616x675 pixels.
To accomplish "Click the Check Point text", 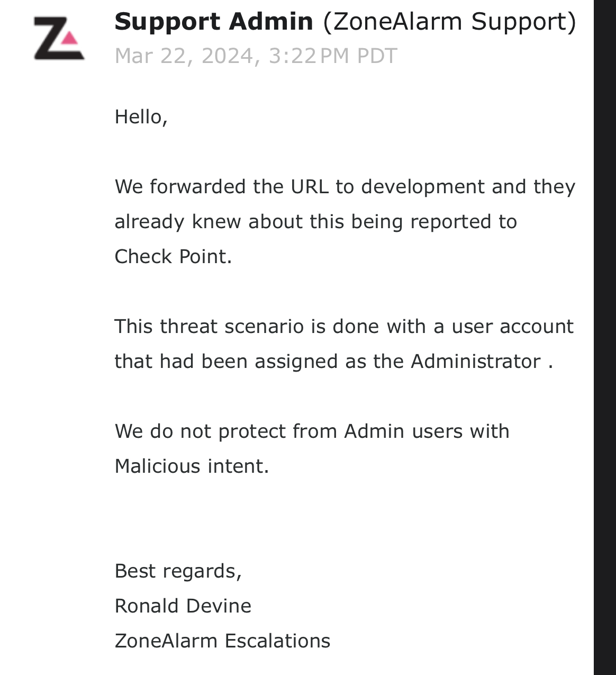I will pyautogui.click(x=173, y=257).
